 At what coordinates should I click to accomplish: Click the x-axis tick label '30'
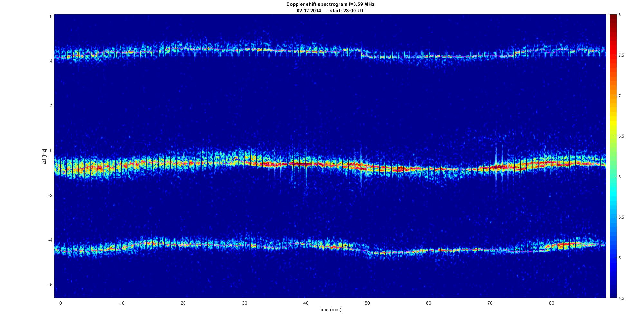coord(244,303)
